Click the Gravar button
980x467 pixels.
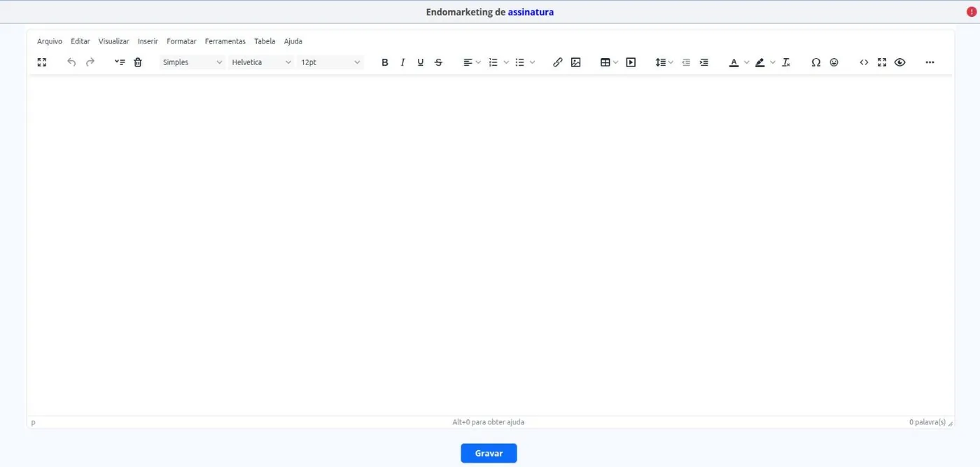click(x=489, y=453)
